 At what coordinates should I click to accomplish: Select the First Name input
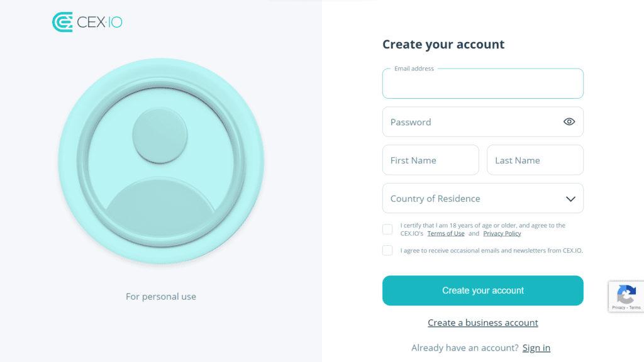pos(430,160)
